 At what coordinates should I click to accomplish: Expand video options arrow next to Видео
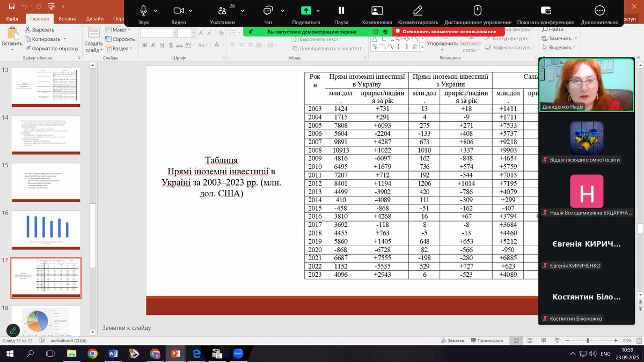[x=192, y=11]
